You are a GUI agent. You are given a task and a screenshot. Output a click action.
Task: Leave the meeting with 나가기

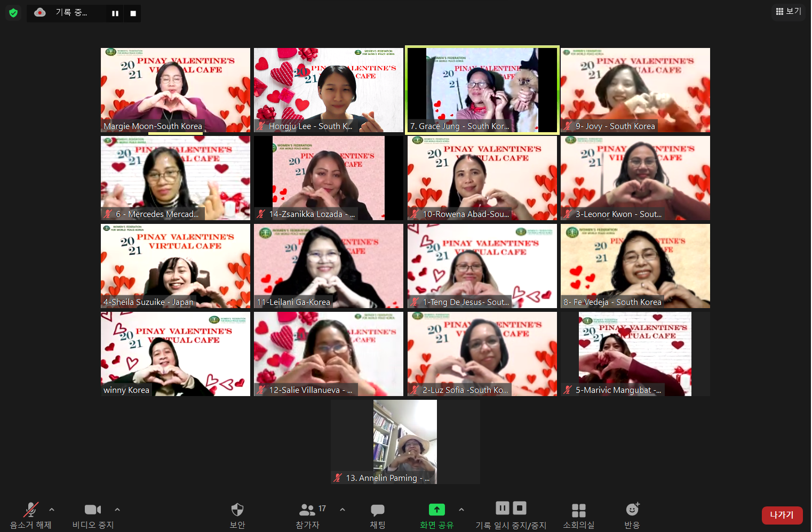point(782,515)
